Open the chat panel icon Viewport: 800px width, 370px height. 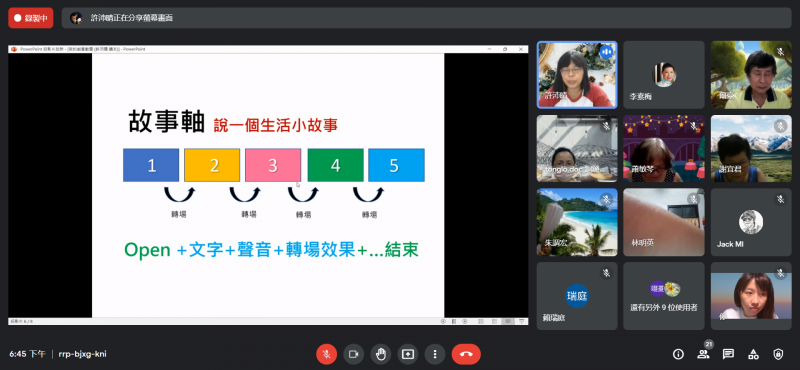coord(728,354)
